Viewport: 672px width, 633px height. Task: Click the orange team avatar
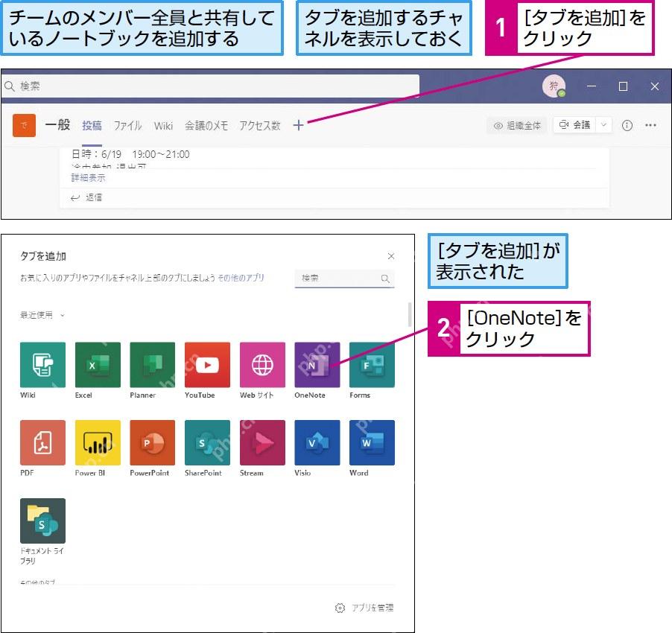(x=24, y=125)
